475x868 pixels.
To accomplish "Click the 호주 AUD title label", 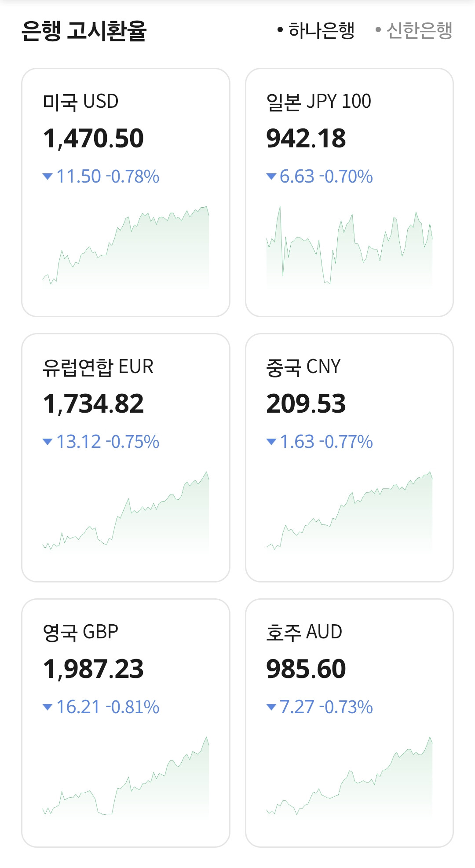I will tap(304, 632).
